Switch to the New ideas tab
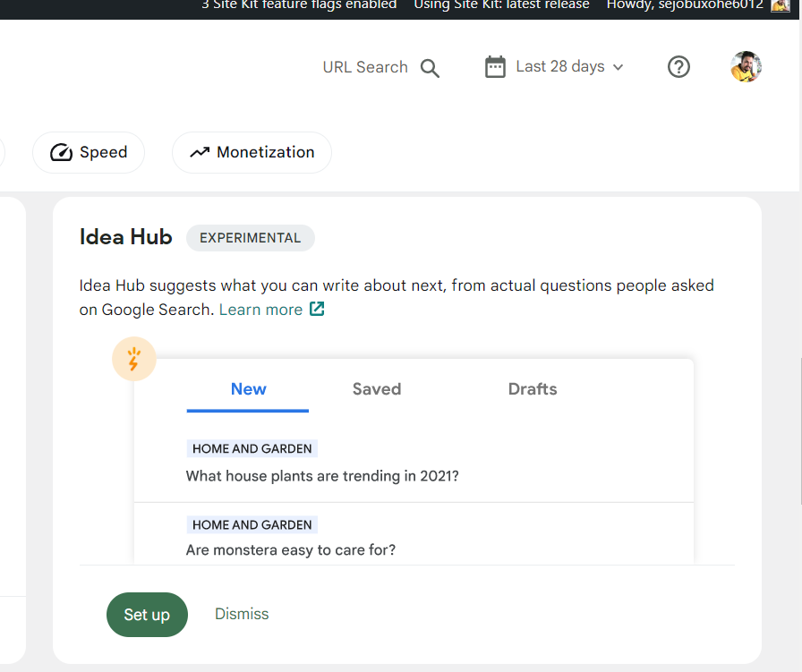This screenshot has width=802, height=672. 248,389
